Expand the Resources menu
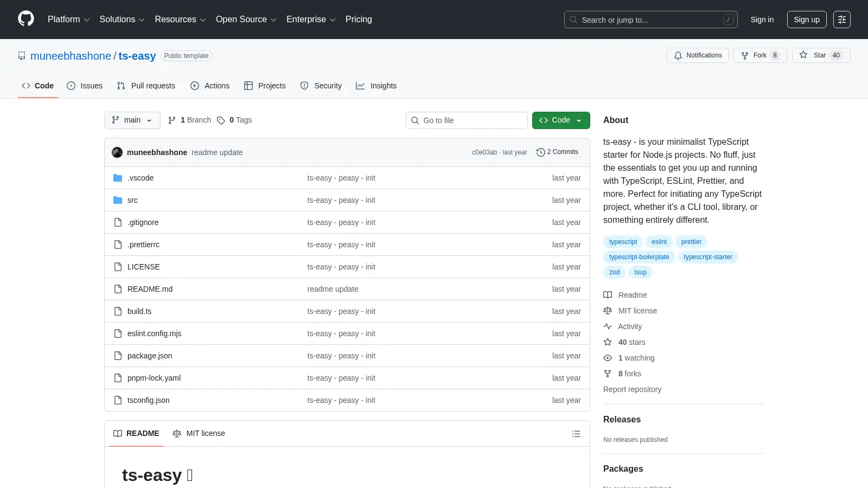 (180, 20)
